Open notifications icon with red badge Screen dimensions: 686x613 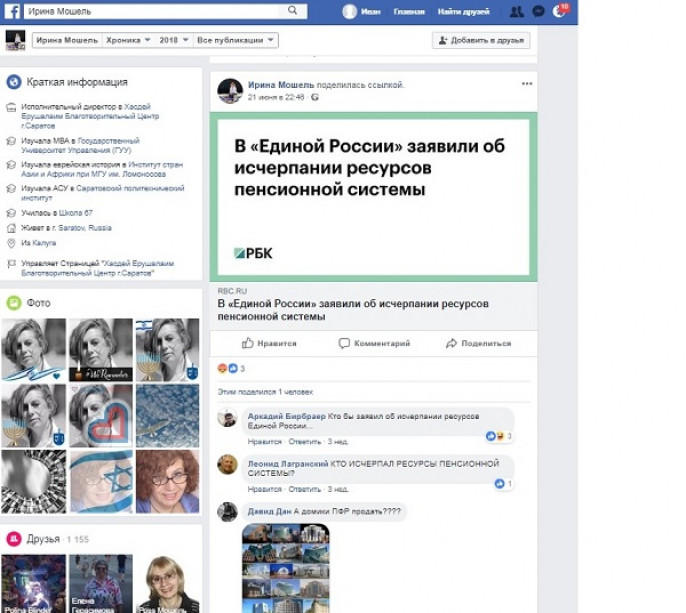(560, 11)
